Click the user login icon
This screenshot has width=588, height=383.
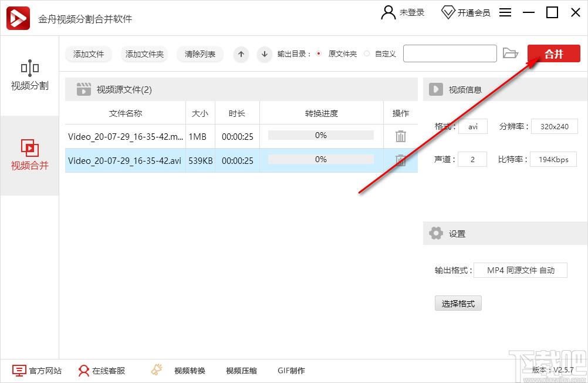tap(388, 12)
